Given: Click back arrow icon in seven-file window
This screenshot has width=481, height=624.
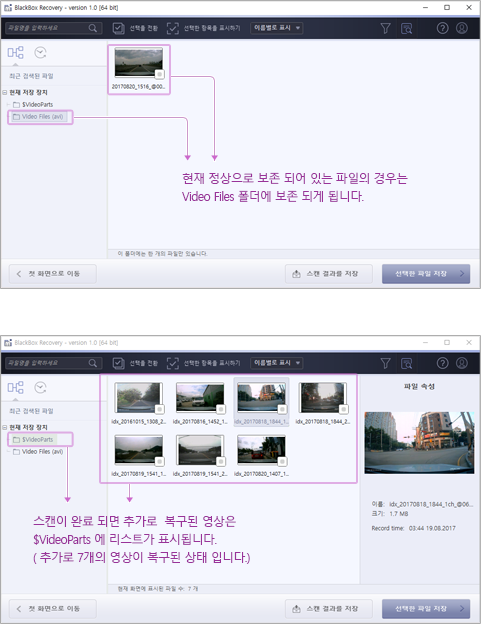Looking at the screenshot, I should point(19,609).
